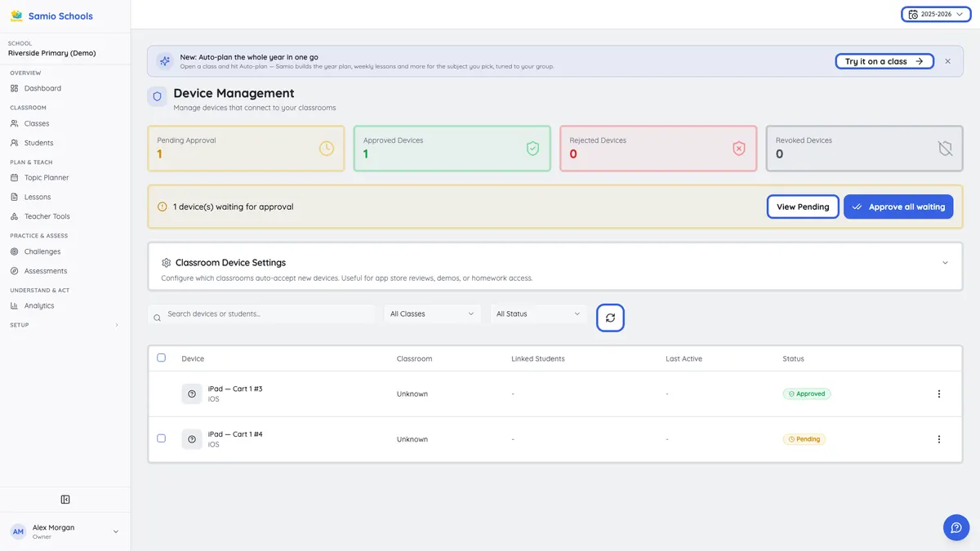Image resolution: width=980 pixels, height=551 pixels.
Task: Dismiss the Auto-plan banner with the X
Action: (x=947, y=61)
